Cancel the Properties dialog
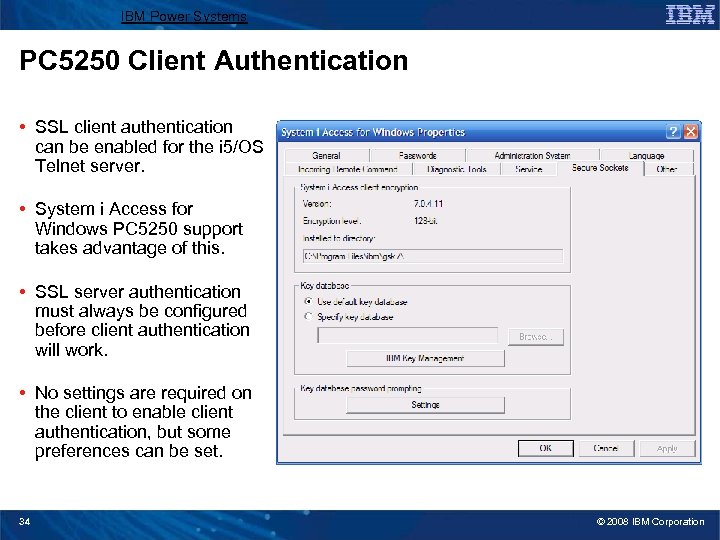Screen dimensions: 720x540 606,448
